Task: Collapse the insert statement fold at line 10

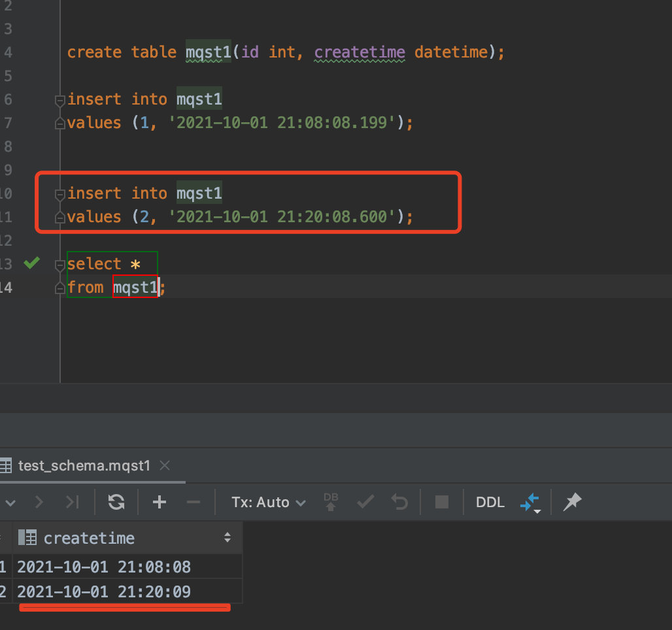Action: pyautogui.click(x=59, y=194)
